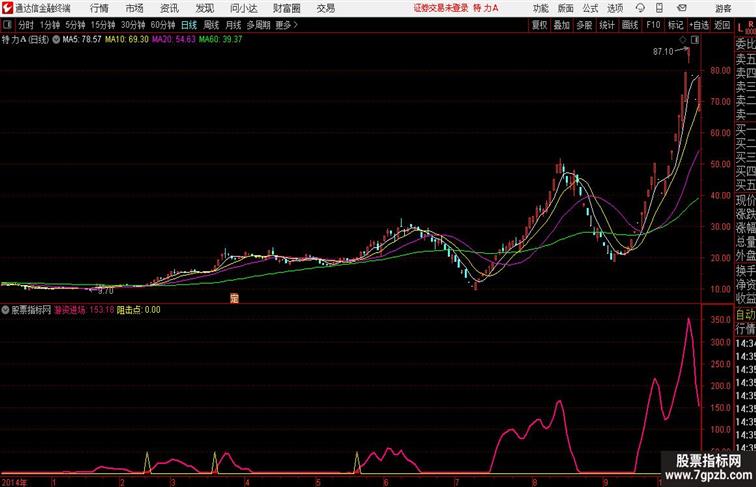Screen dimensions: 756x487
Task: Click the orange info marker on timeline
Action: coord(234,298)
